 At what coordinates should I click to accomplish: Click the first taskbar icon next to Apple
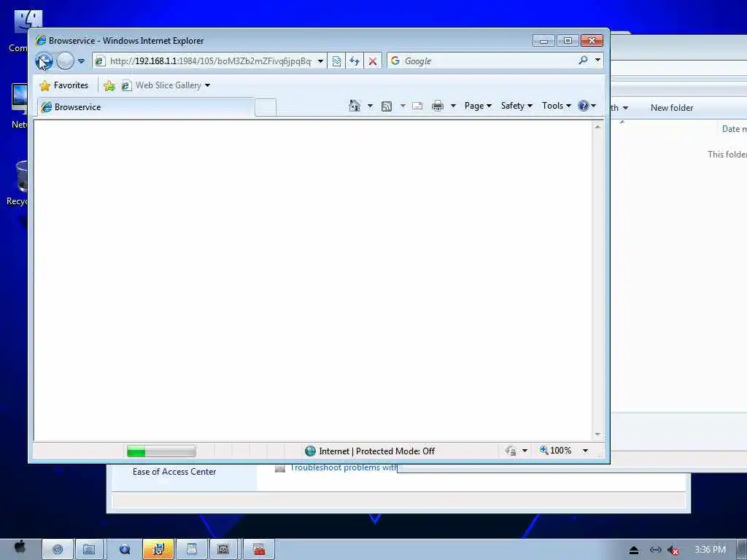(58, 549)
